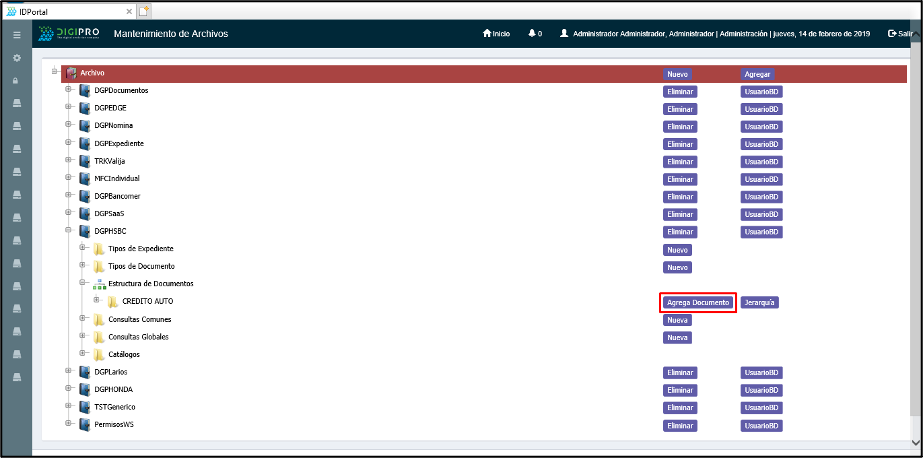Click the CREDITO AUTO folder icon
The image size is (924, 458).
(x=113, y=302)
